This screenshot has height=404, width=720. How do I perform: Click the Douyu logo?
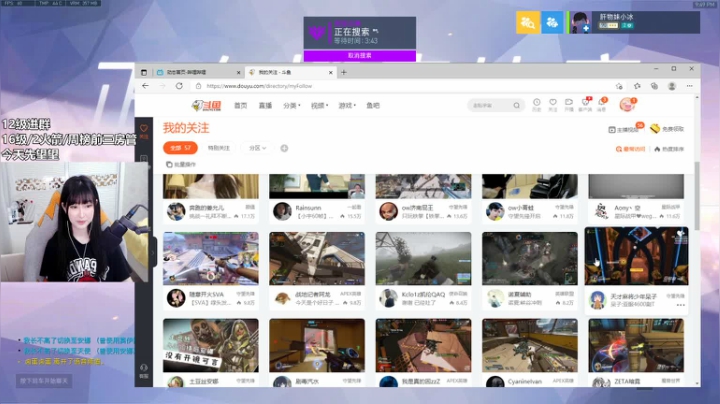pos(206,106)
